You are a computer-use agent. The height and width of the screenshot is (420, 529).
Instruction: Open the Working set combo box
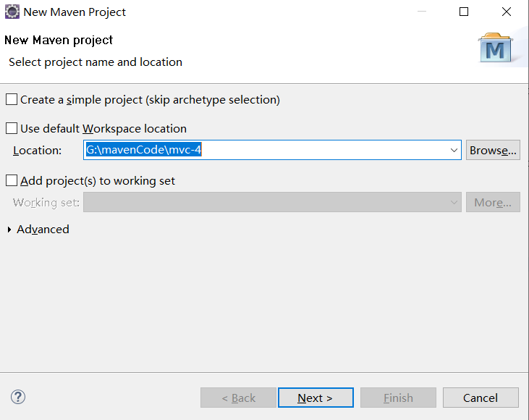click(272, 203)
